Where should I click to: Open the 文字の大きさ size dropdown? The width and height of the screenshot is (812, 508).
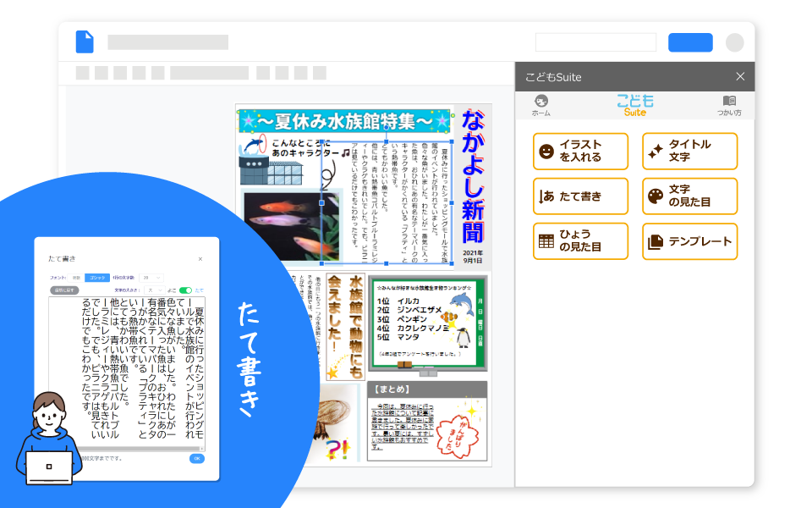click(x=156, y=290)
